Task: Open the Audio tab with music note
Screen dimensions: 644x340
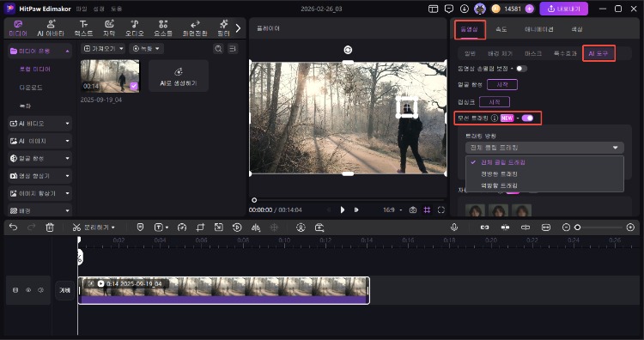Action: click(x=134, y=28)
